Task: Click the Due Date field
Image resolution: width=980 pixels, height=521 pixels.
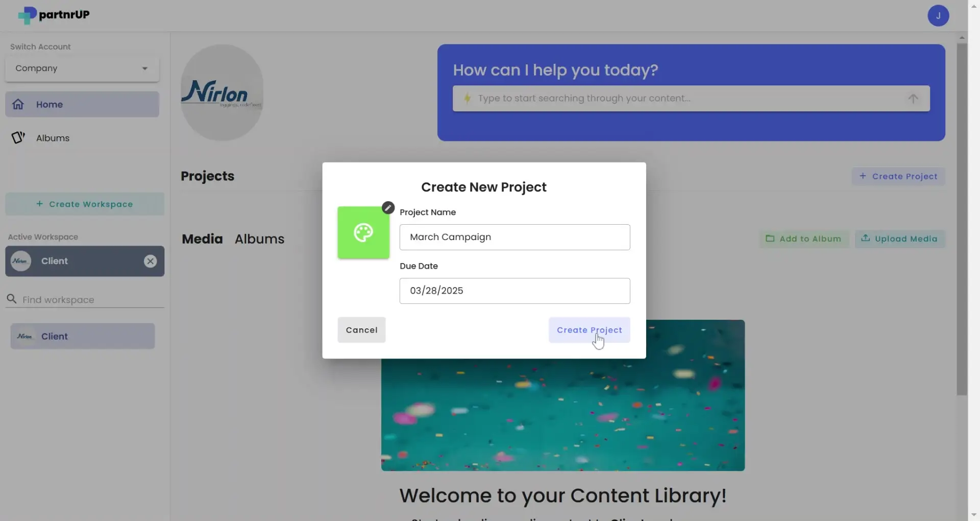Action: tap(514, 290)
